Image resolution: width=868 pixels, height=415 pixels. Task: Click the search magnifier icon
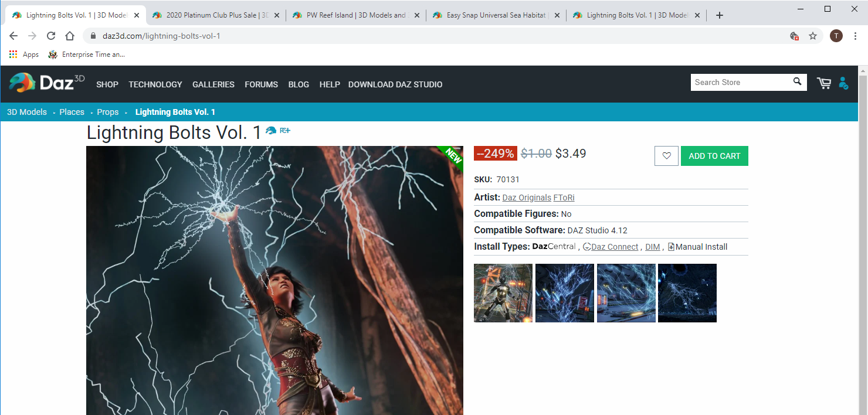[797, 81]
